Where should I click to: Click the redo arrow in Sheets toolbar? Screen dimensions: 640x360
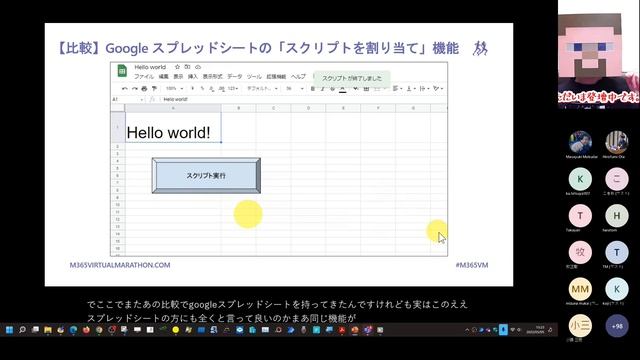[134, 89]
